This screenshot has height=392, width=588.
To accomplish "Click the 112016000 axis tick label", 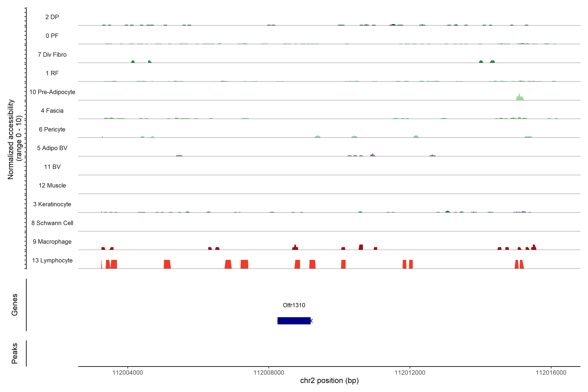I will (551, 373).
